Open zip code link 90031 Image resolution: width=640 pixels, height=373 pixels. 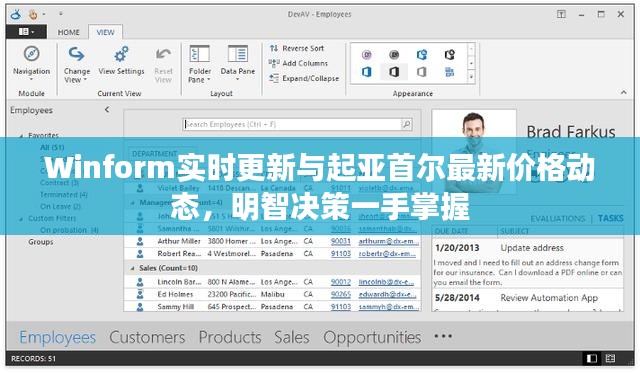340,241
